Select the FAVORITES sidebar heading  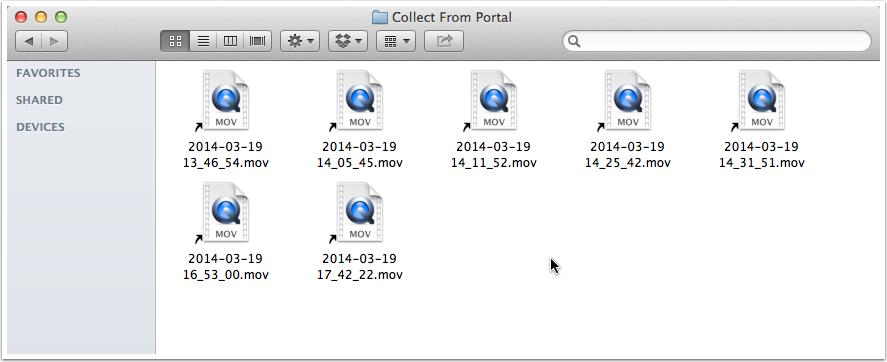tap(48, 73)
